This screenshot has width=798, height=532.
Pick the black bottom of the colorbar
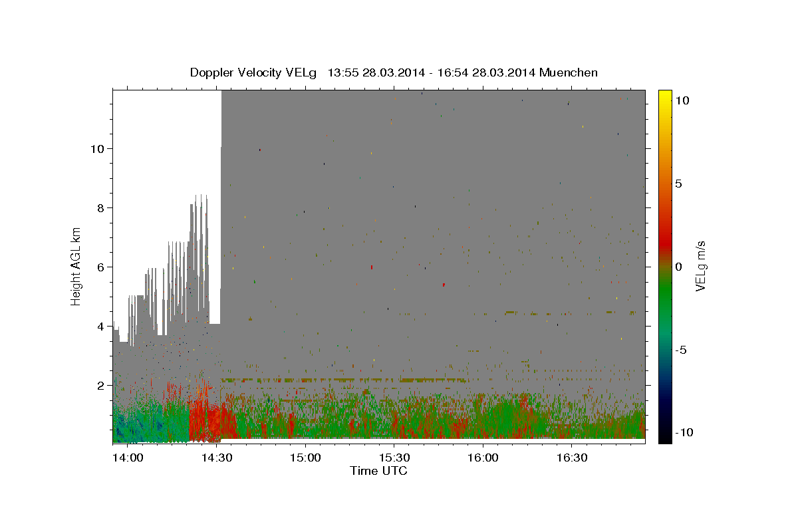(x=665, y=437)
